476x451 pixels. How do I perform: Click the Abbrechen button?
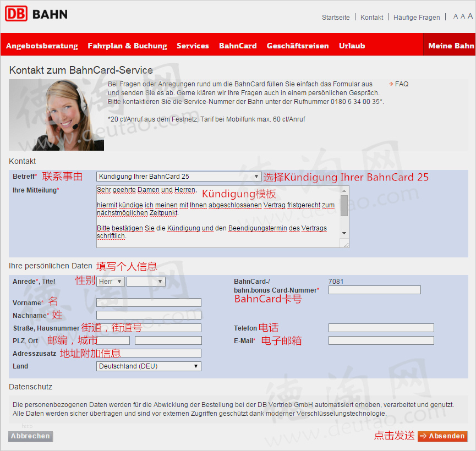coord(30,437)
